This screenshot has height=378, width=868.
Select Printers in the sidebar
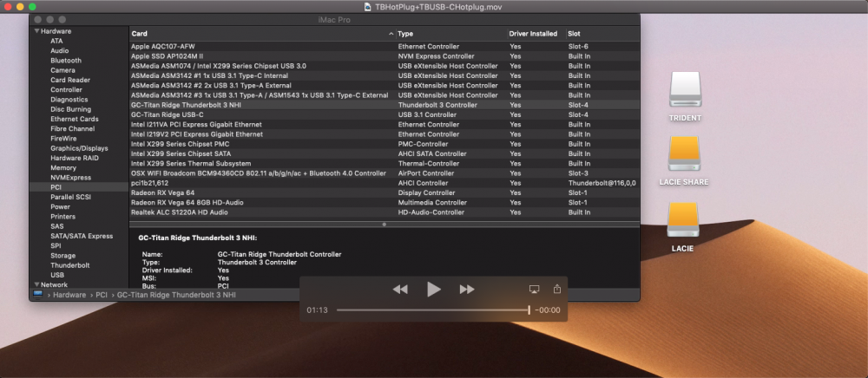(x=62, y=217)
